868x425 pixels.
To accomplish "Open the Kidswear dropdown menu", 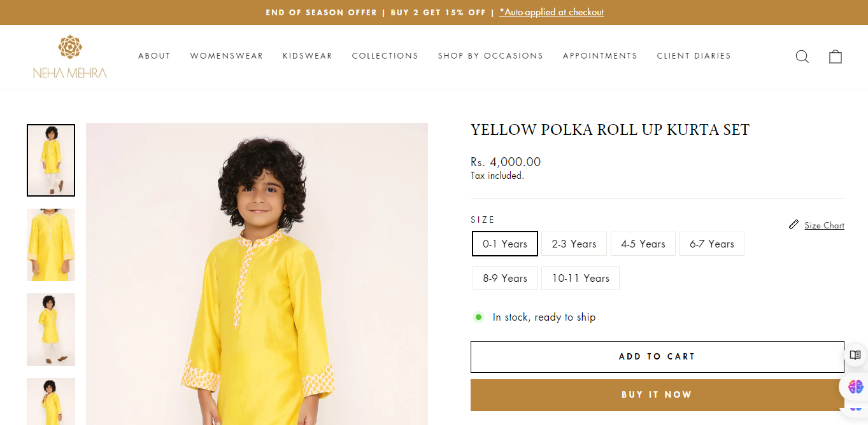I will pos(308,56).
